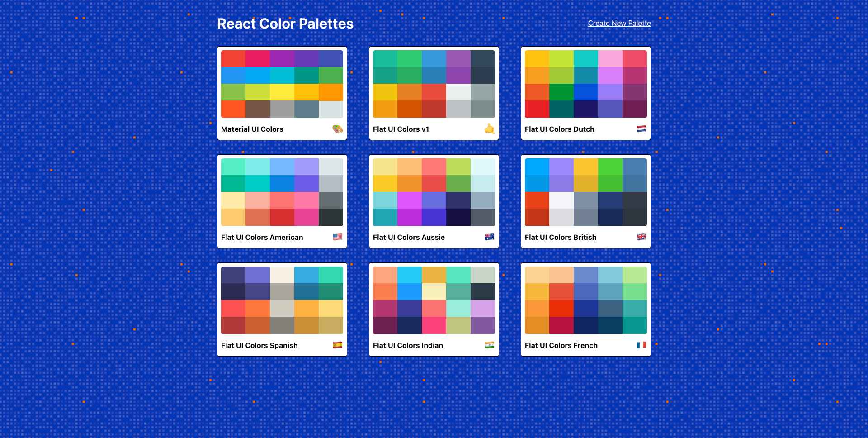Select the dark red swatch in Flat UI Colors Spanish

point(233,325)
